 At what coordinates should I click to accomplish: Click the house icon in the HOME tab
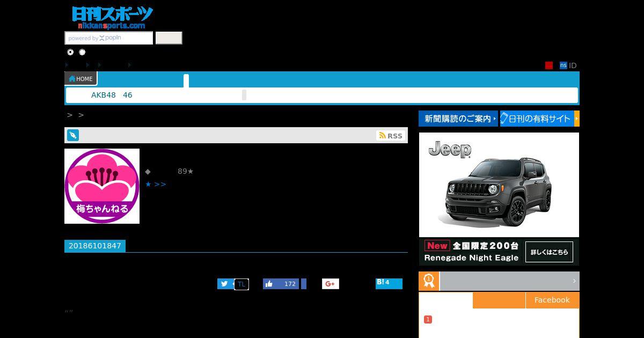tap(72, 78)
